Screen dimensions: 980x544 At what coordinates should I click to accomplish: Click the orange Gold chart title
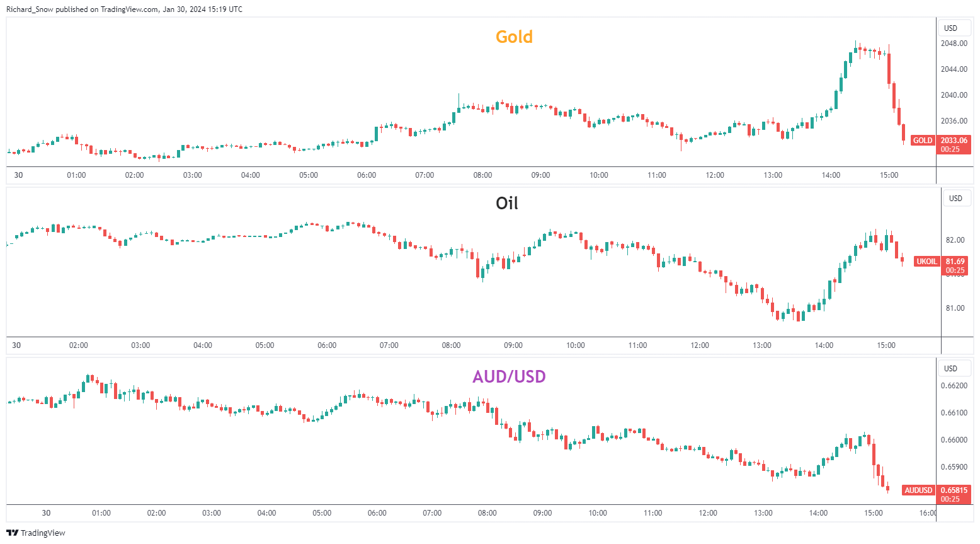pos(514,37)
